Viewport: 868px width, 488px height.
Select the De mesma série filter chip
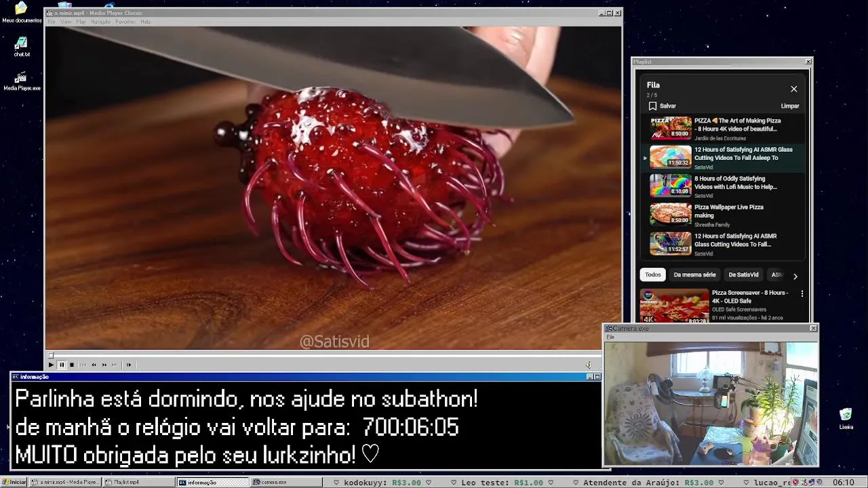[694, 274]
